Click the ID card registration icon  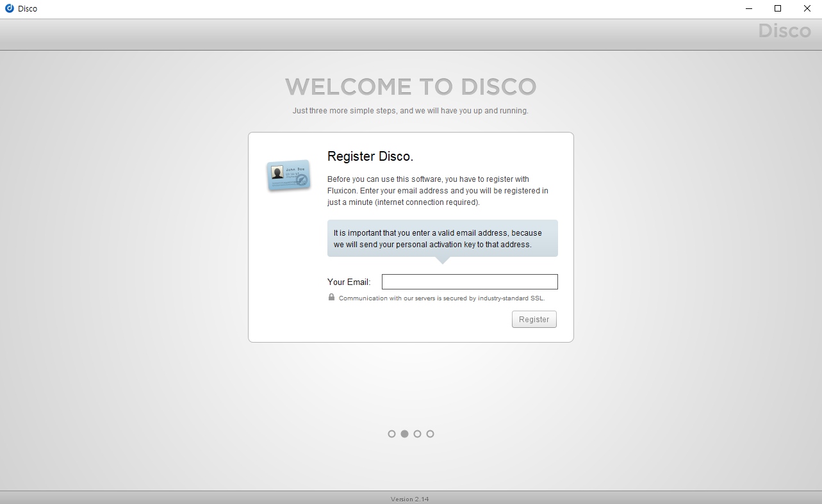pyautogui.click(x=288, y=175)
